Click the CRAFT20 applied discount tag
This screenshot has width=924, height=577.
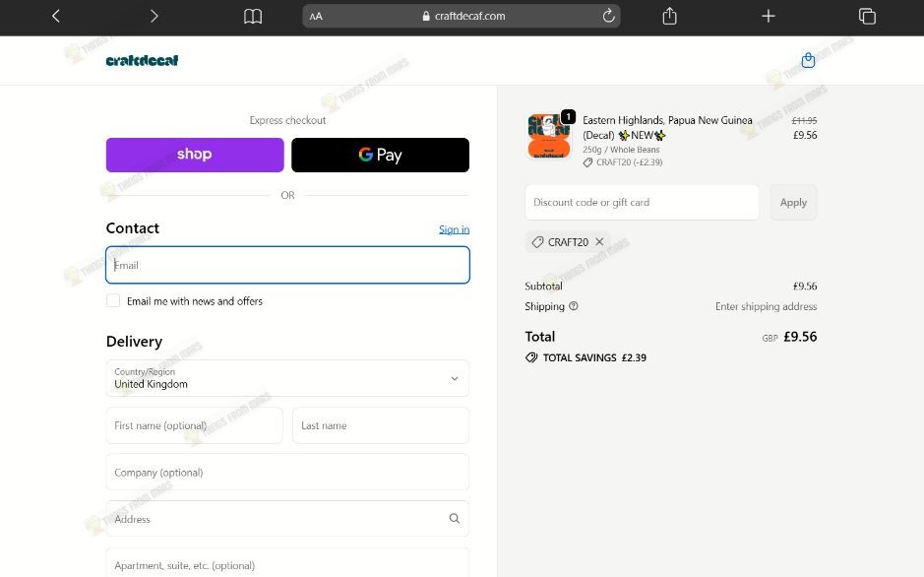568,241
